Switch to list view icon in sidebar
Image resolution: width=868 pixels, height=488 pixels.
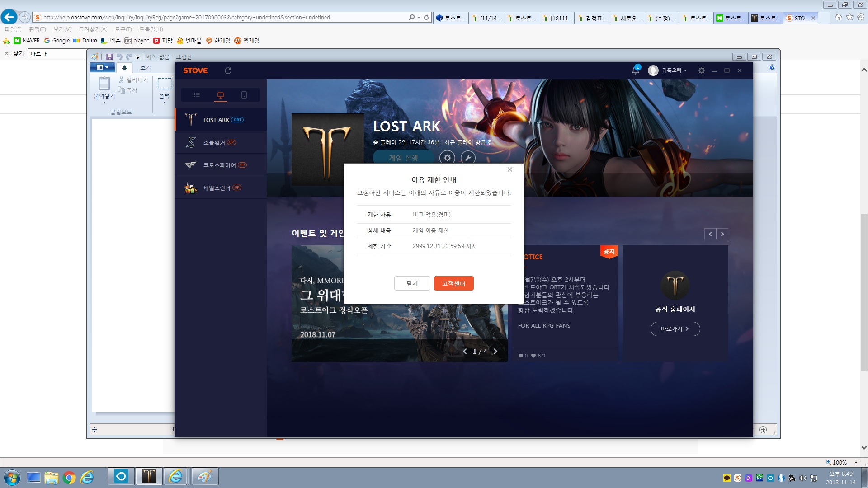pos(197,95)
